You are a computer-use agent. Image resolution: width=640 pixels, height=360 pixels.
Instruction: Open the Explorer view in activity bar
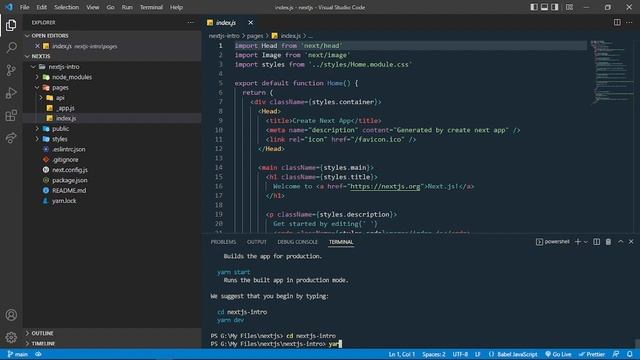[x=11, y=25]
